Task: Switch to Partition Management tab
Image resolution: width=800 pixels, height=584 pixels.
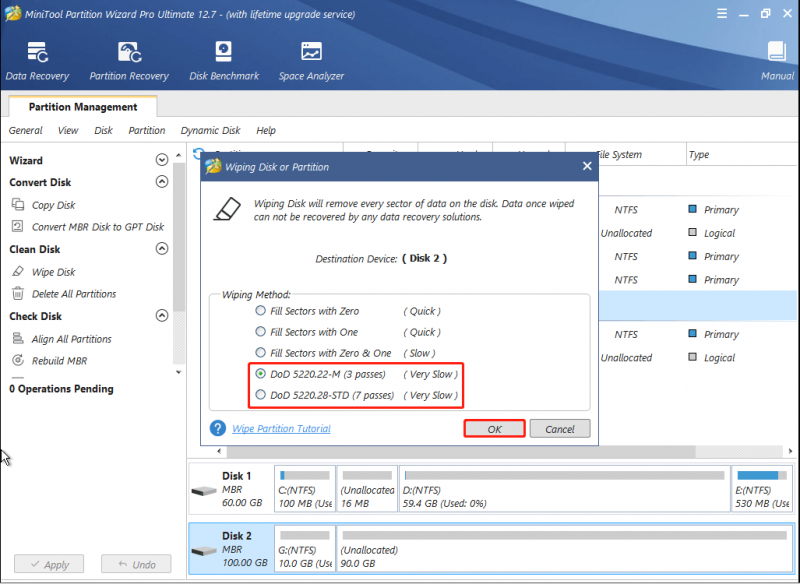Action: click(x=83, y=107)
